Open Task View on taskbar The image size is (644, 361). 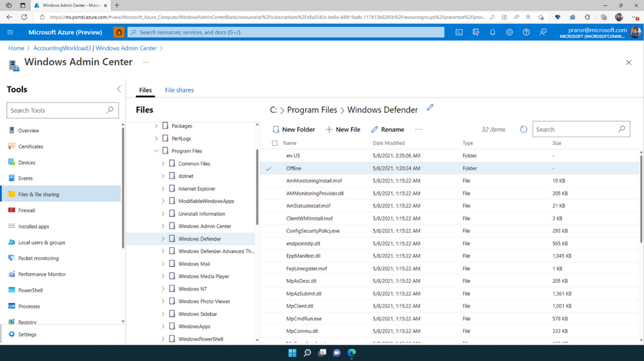click(x=322, y=353)
